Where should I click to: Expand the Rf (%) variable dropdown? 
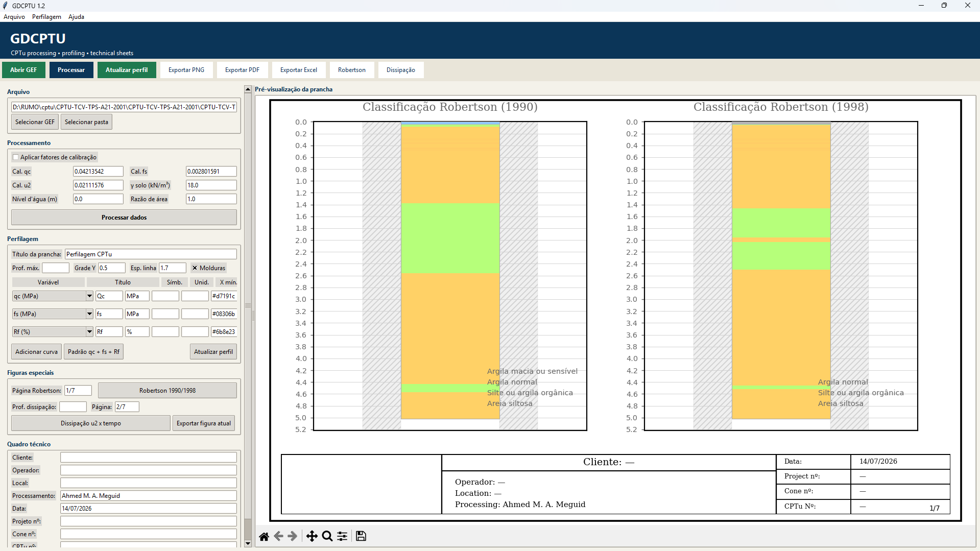89,332
